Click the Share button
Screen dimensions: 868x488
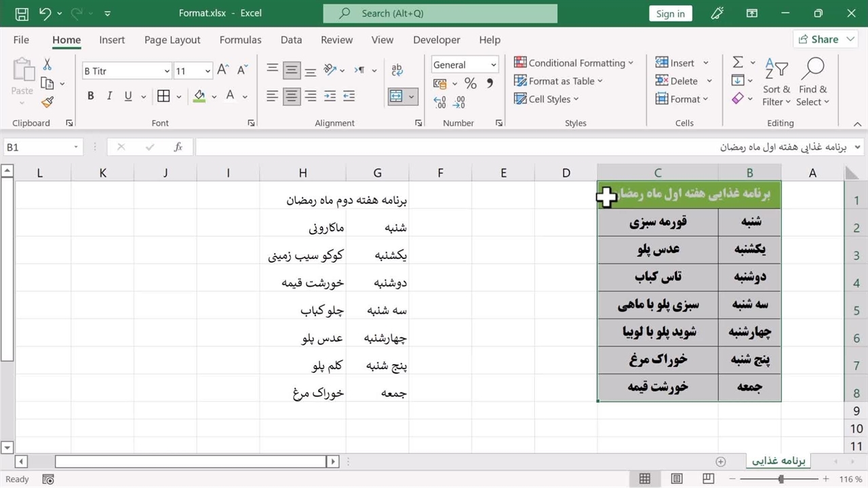coord(826,39)
